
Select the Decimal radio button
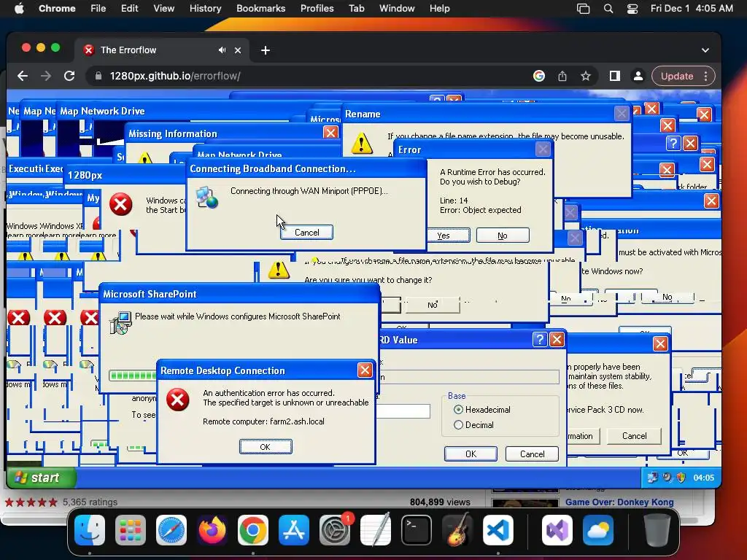coord(458,425)
